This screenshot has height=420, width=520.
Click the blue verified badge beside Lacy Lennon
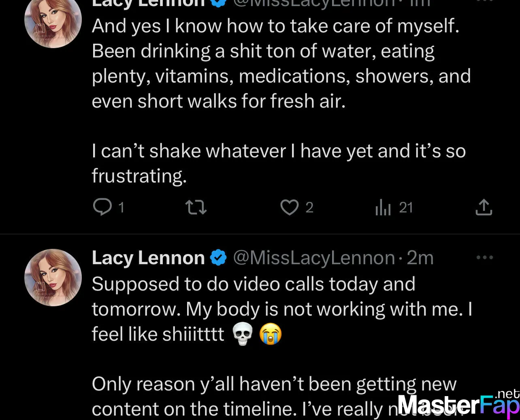coord(219,258)
